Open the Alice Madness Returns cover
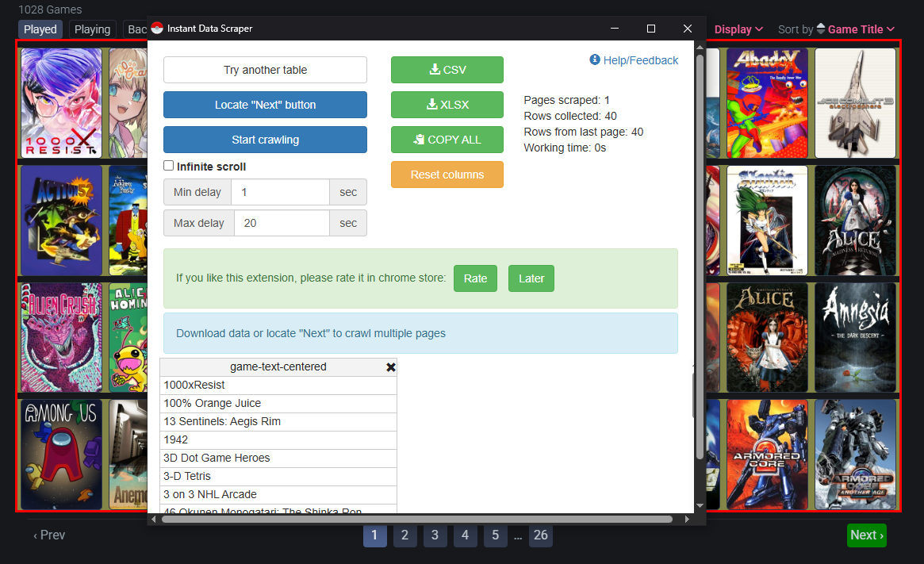The height and width of the screenshot is (564, 924). click(x=855, y=221)
